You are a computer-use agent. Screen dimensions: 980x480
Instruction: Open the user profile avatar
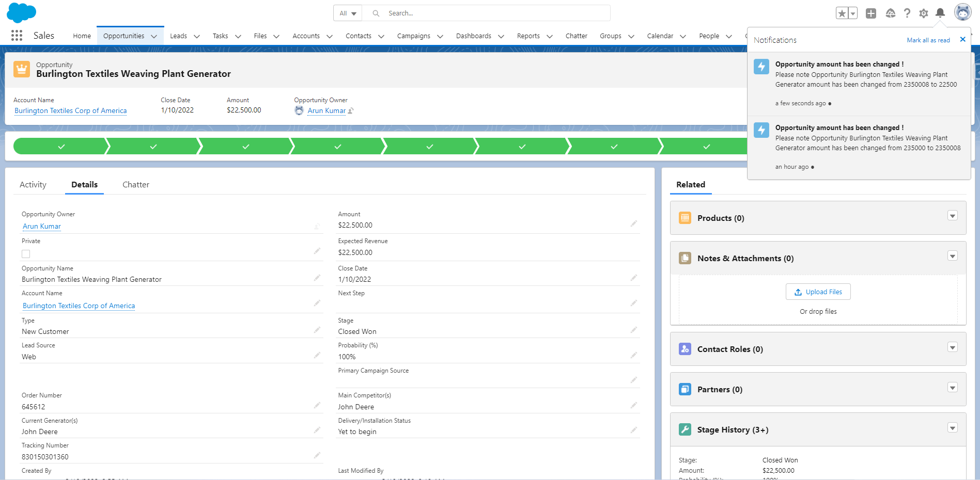pyautogui.click(x=963, y=12)
